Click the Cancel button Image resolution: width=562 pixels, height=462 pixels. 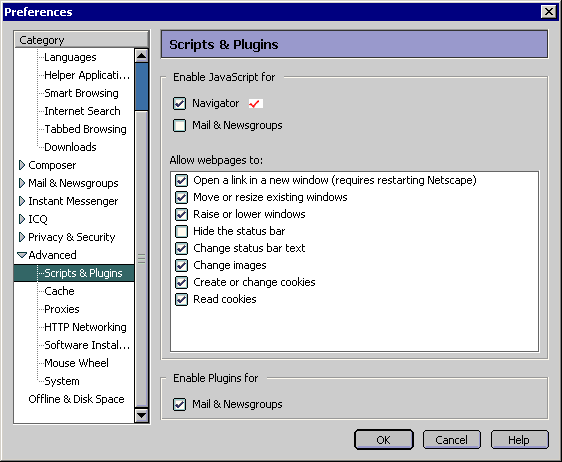[451, 440]
